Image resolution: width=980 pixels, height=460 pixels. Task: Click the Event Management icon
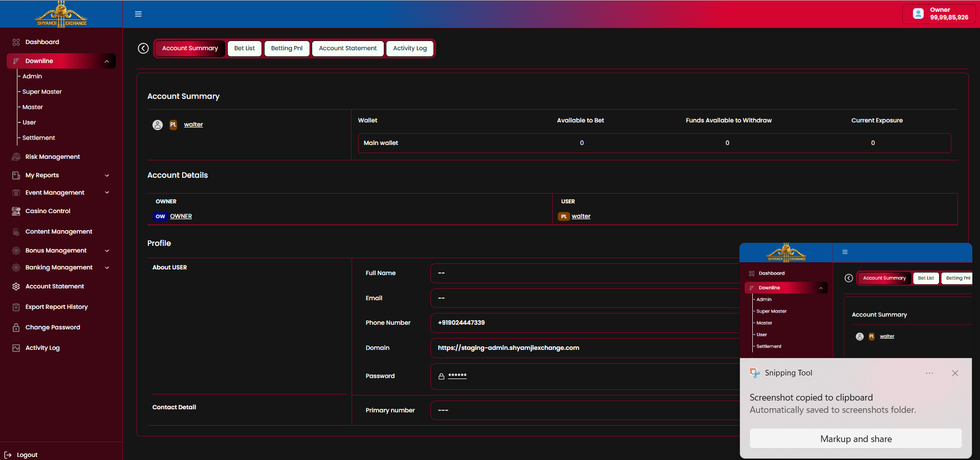tap(16, 193)
